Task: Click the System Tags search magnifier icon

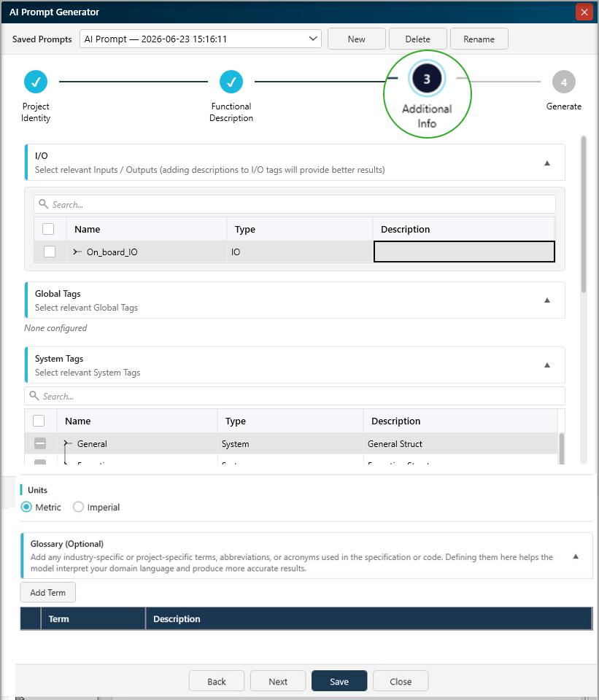Action: [34, 395]
